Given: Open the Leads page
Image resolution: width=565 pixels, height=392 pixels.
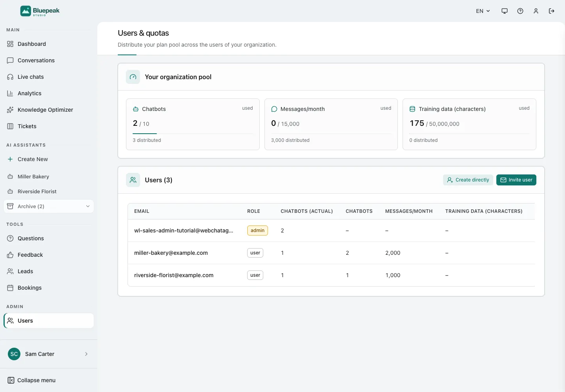Looking at the screenshot, I should (x=49, y=271).
